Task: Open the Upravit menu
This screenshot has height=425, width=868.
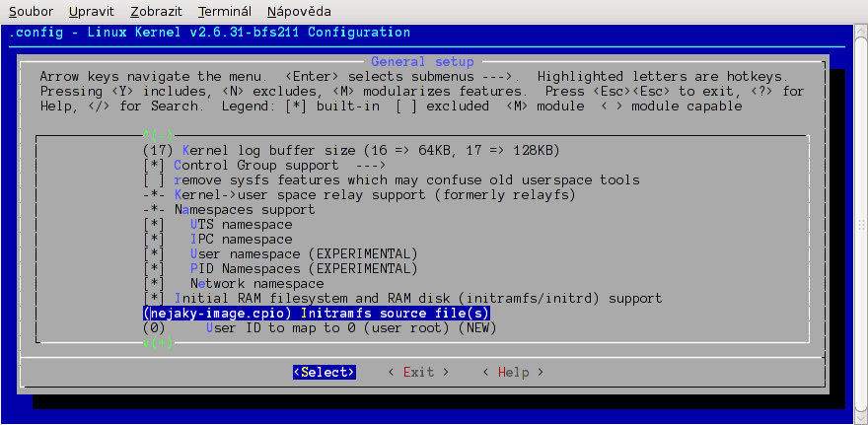Action: (x=92, y=11)
